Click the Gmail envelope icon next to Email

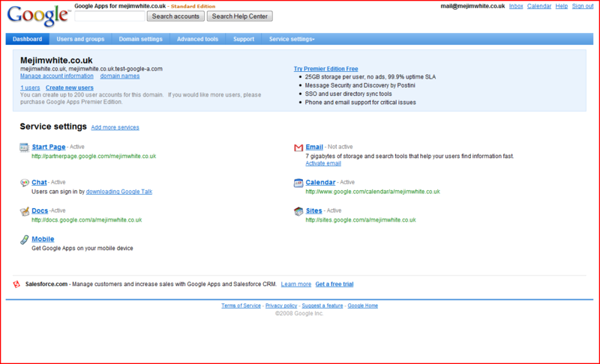click(x=298, y=148)
